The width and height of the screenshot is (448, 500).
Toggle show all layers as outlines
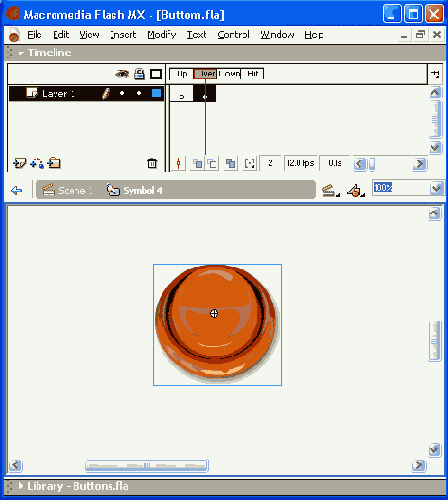(156, 74)
